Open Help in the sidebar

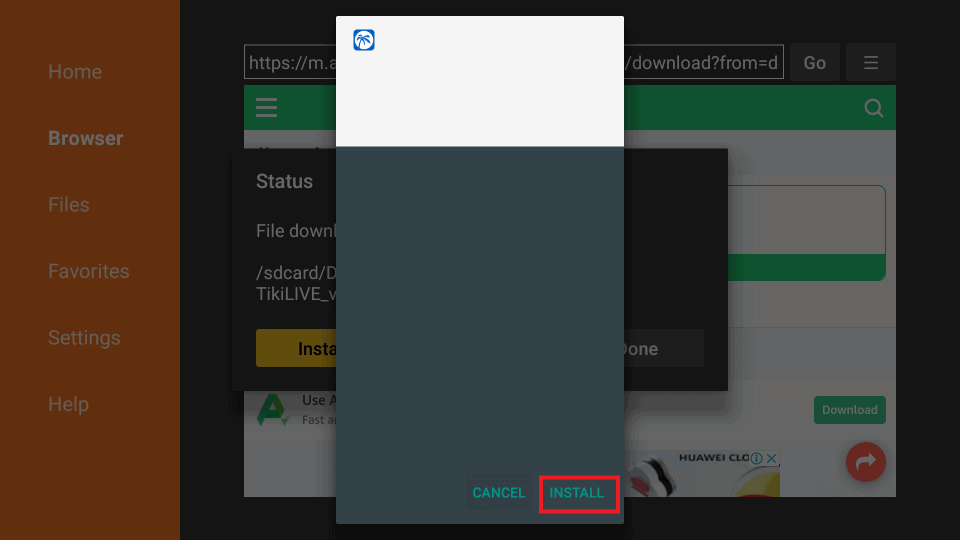coord(69,404)
